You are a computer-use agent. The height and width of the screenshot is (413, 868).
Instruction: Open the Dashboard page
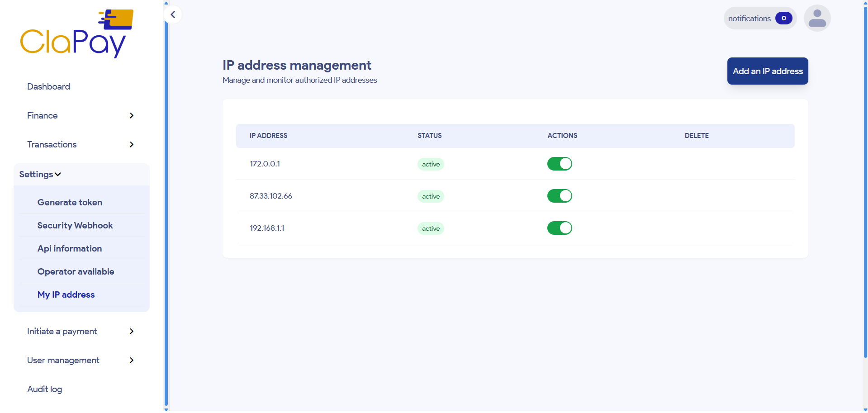(x=48, y=86)
